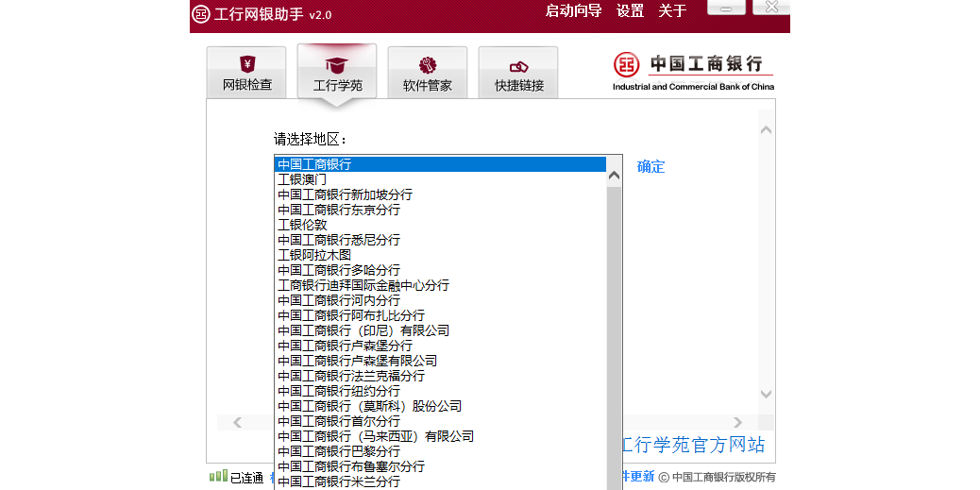This screenshot has height=490, width=980.
Task: Click the 确定 link
Action: [x=651, y=167]
